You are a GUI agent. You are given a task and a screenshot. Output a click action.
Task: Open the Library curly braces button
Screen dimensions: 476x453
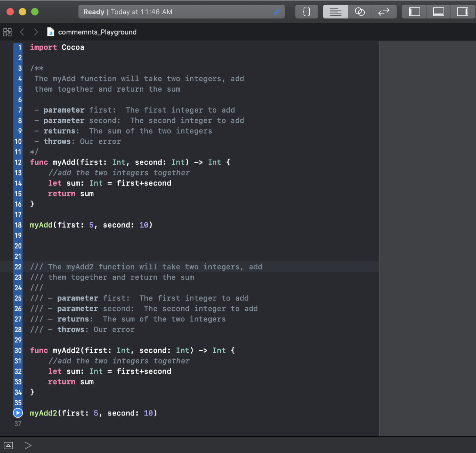pyautogui.click(x=307, y=12)
